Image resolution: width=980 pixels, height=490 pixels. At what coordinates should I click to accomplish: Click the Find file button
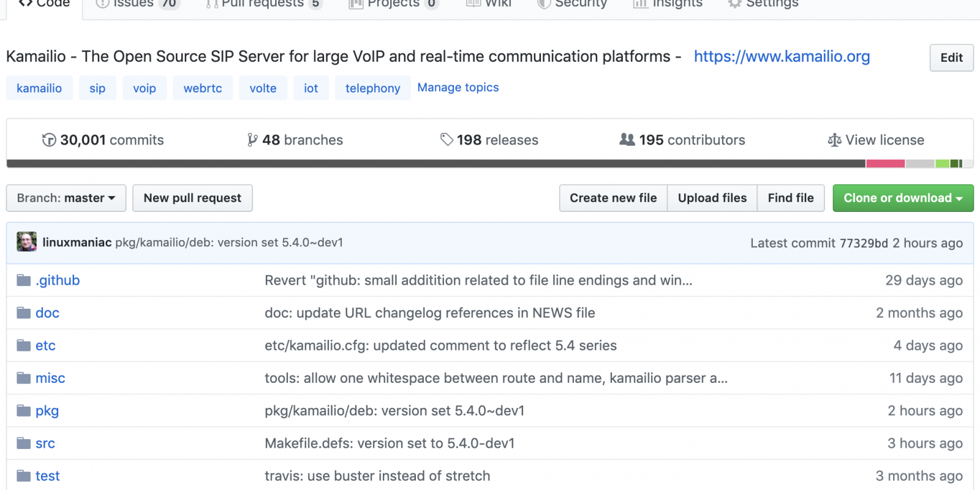tap(791, 198)
